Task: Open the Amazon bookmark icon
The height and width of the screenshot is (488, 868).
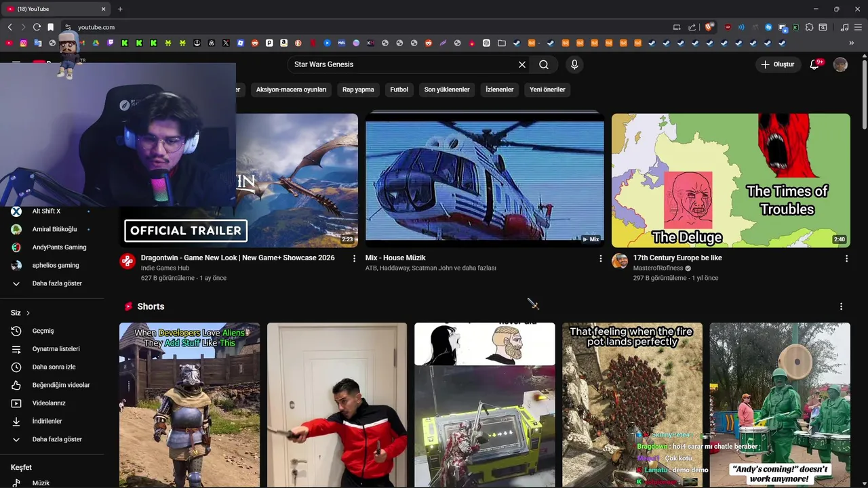Action: pyautogui.click(x=283, y=43)
